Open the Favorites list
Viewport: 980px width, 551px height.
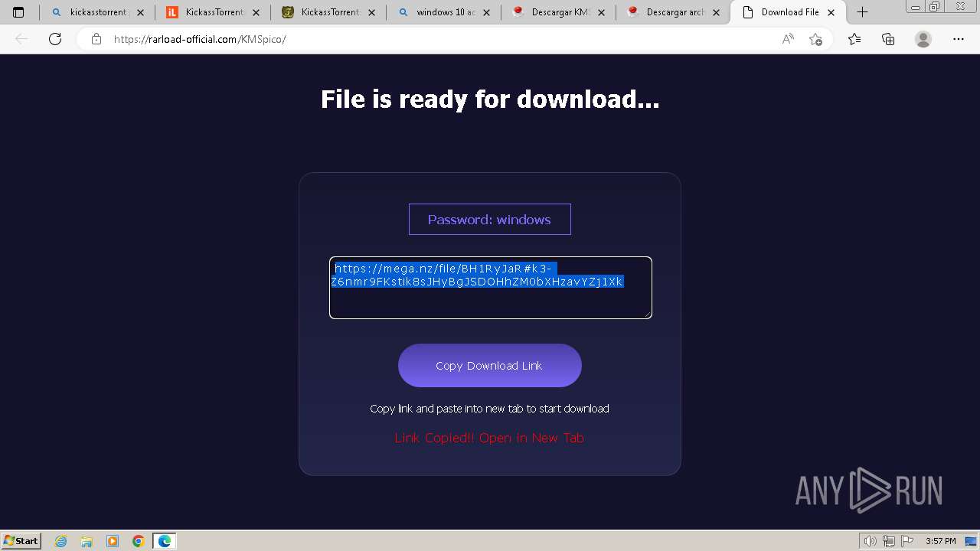tap(854, 39)
